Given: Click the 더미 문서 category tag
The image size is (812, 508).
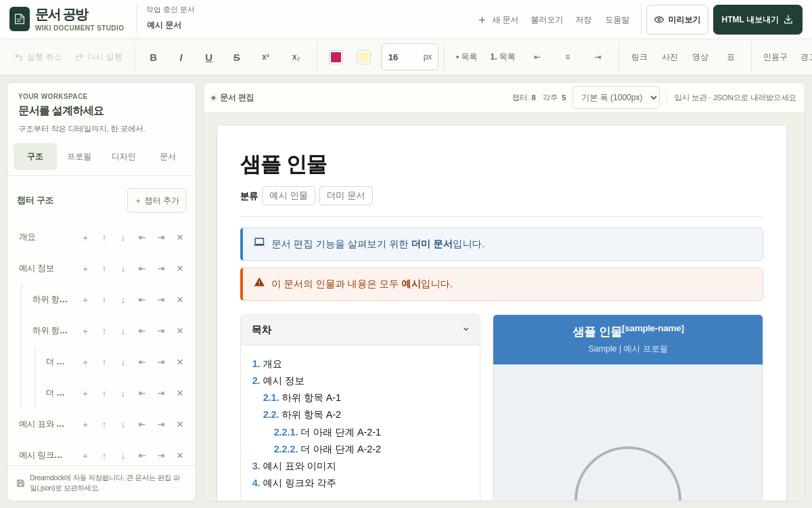Looking at the screenshot, I should [x=346, y=196].
